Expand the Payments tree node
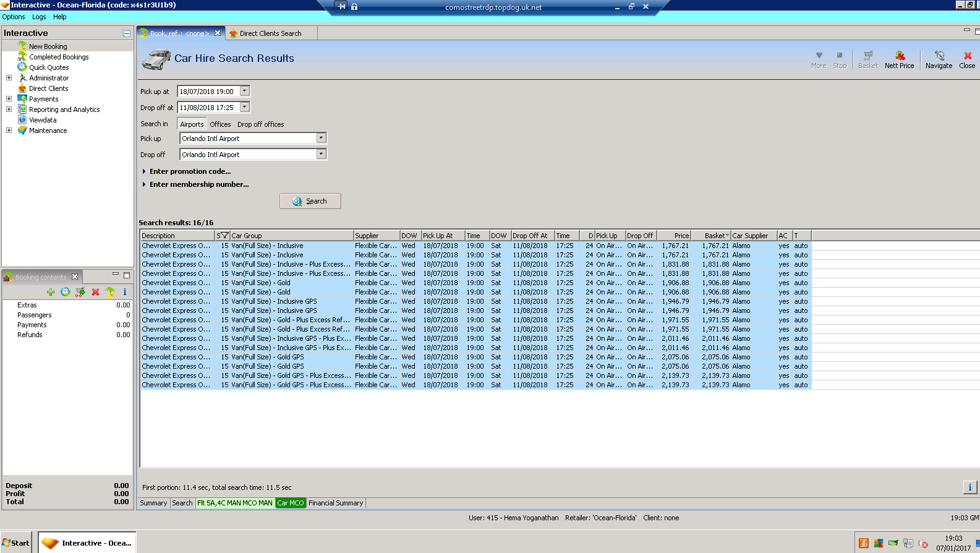980x553 pixels. [x=9, y=99]
